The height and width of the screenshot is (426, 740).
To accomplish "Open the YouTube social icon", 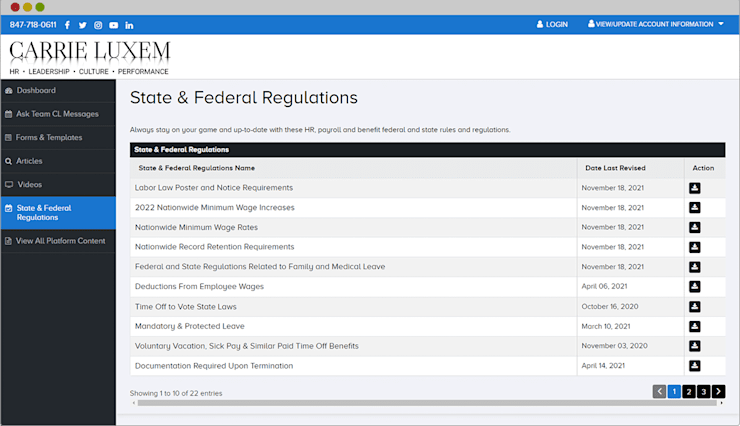I will point(114,25).
